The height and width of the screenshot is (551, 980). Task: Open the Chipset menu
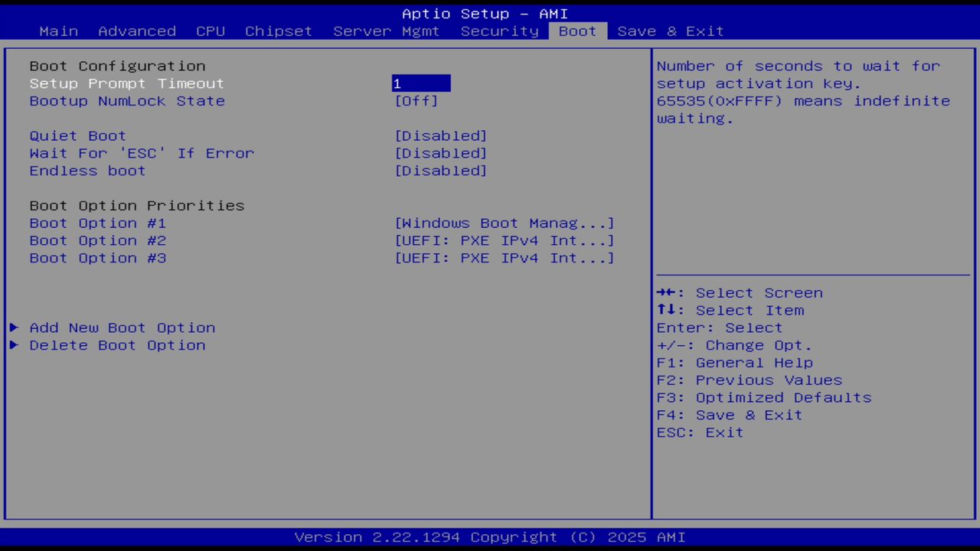pyautogui.click(x=278, y=31)
